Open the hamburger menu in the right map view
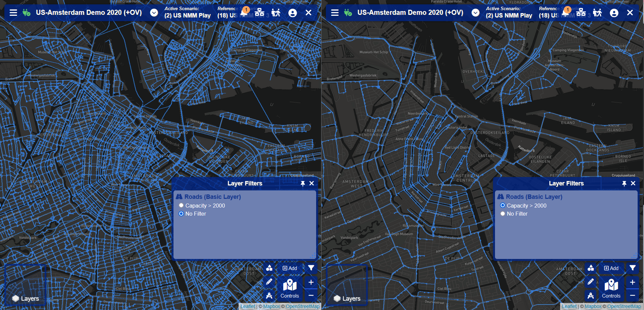 pyautogui.click(x=335, y=13)
